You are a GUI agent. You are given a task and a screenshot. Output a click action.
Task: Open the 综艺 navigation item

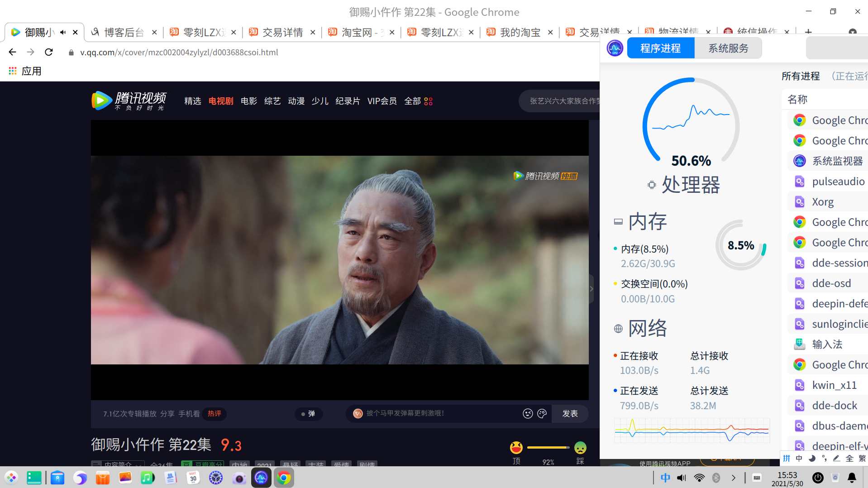[x=272, y=101]
